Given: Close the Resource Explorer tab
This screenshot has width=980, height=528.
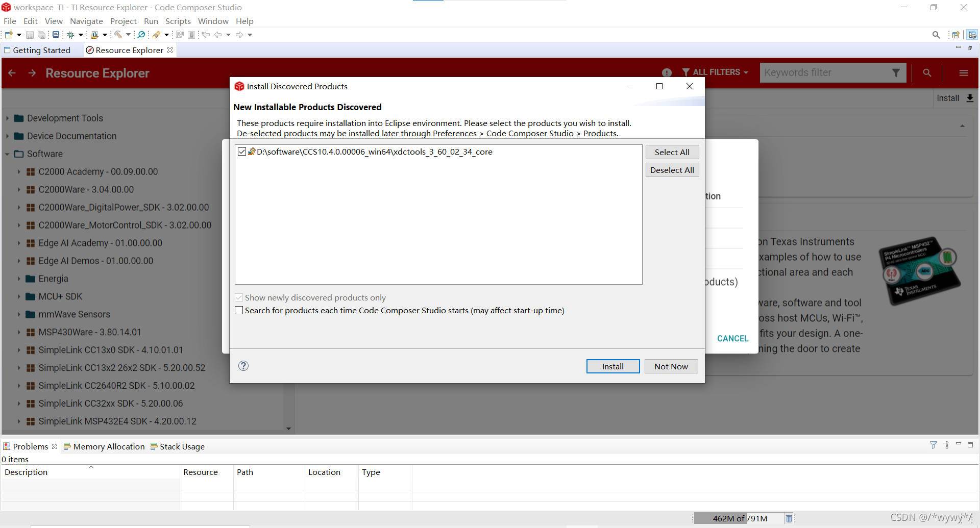Looking at the screenshot, I should [x=170, y=50].
